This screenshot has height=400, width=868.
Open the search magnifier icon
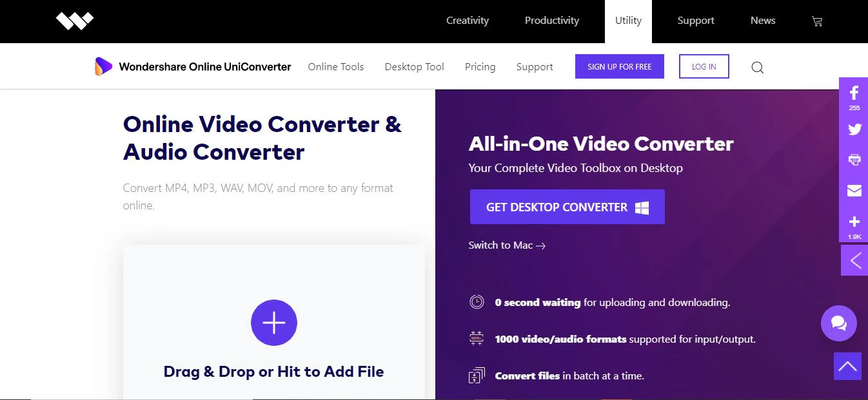tap(758, 67)
